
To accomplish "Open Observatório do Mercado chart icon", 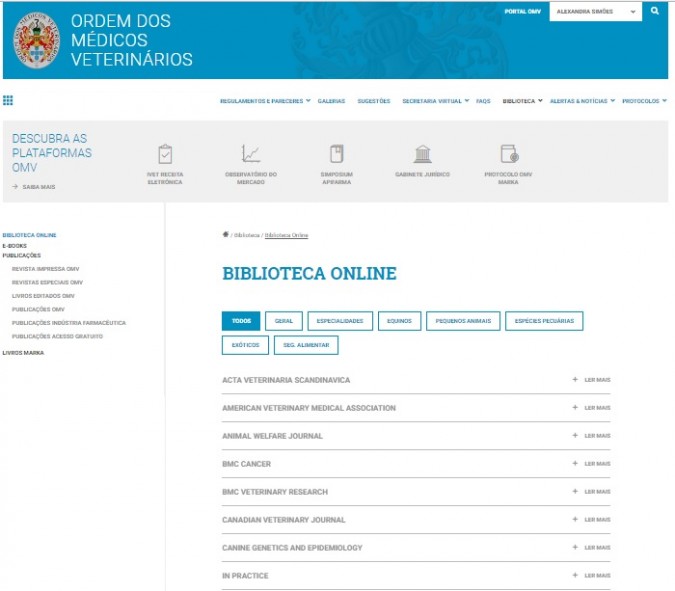I will (251, 154).
